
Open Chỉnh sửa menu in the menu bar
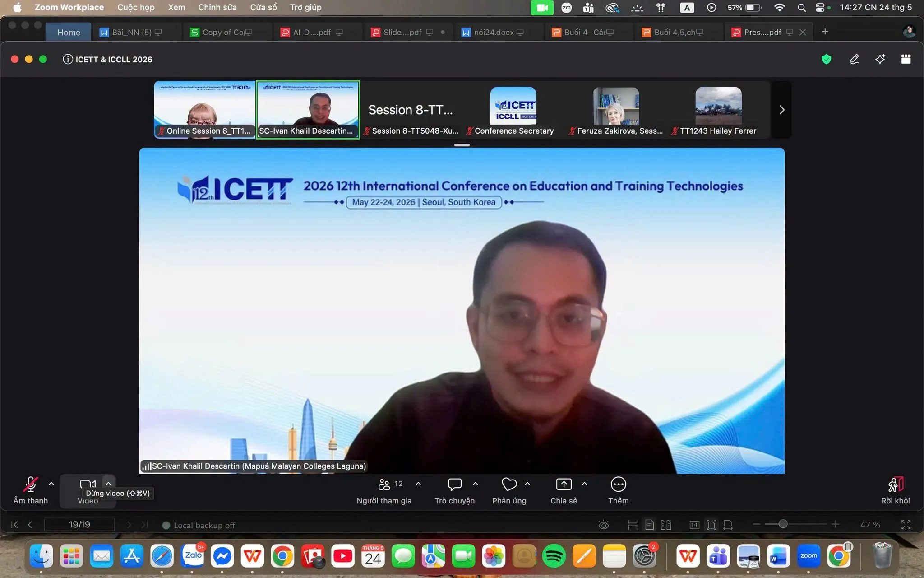pos(217,7)
